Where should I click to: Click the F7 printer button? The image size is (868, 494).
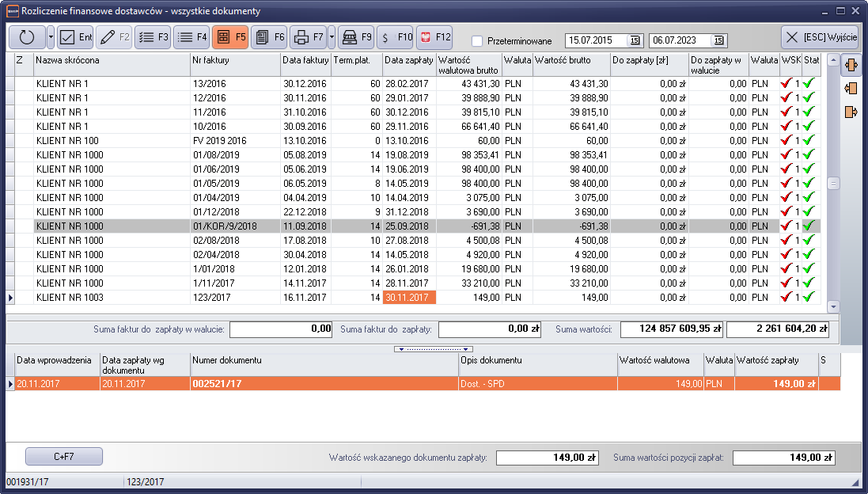[x=307, y=37]
